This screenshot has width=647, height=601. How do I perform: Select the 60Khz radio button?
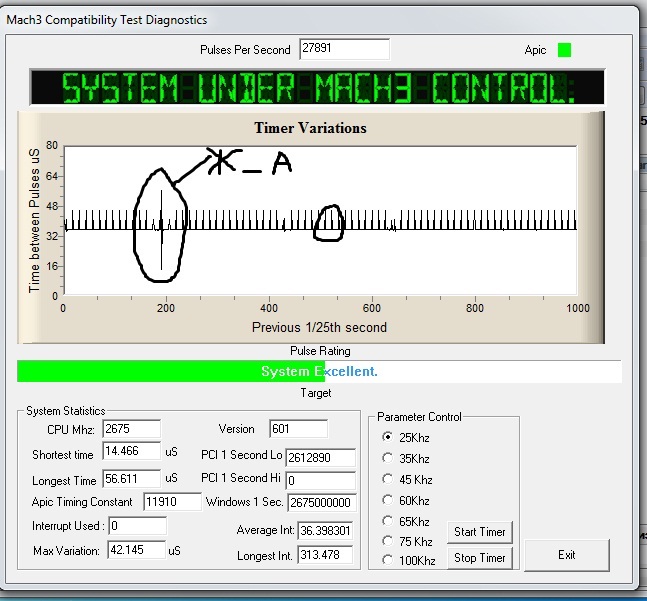[387, 500]
